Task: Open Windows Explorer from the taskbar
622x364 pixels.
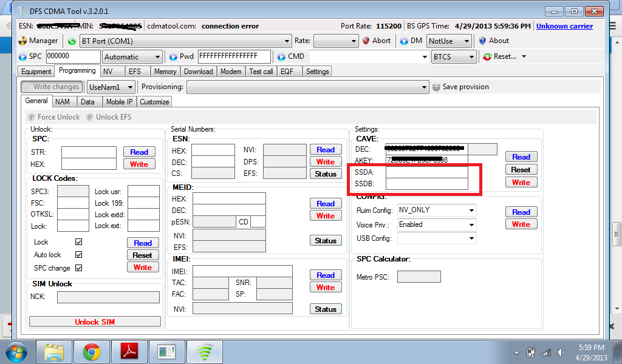Action: pyautogui.click(x=54, y=352)
